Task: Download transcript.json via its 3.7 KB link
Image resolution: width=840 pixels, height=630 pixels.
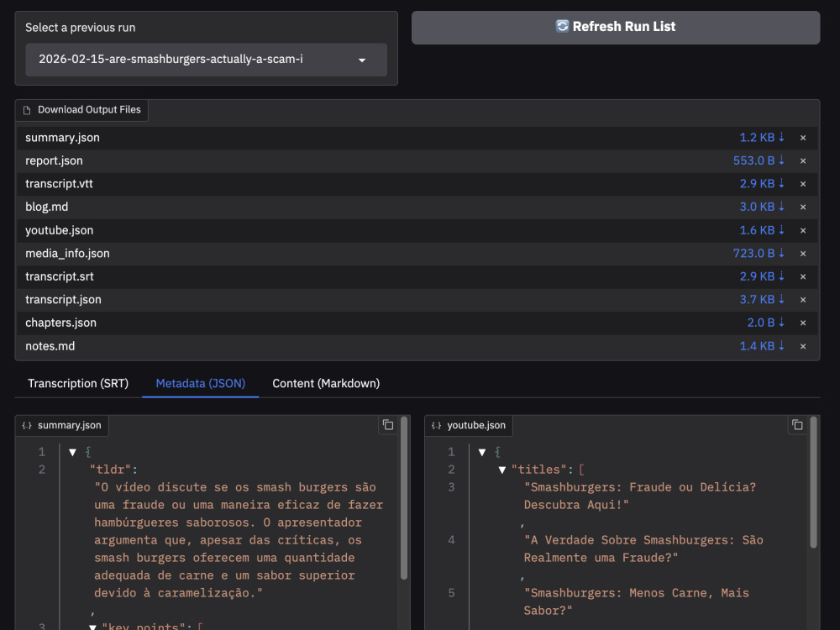Action: [x=762, y=300]
